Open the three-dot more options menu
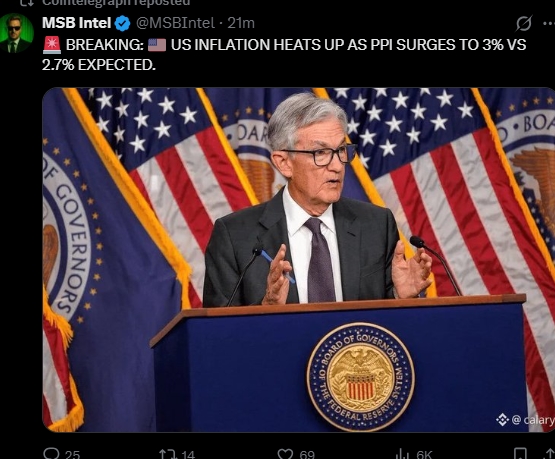This screenshot has width=555, height=459. [x=549, y=23]
